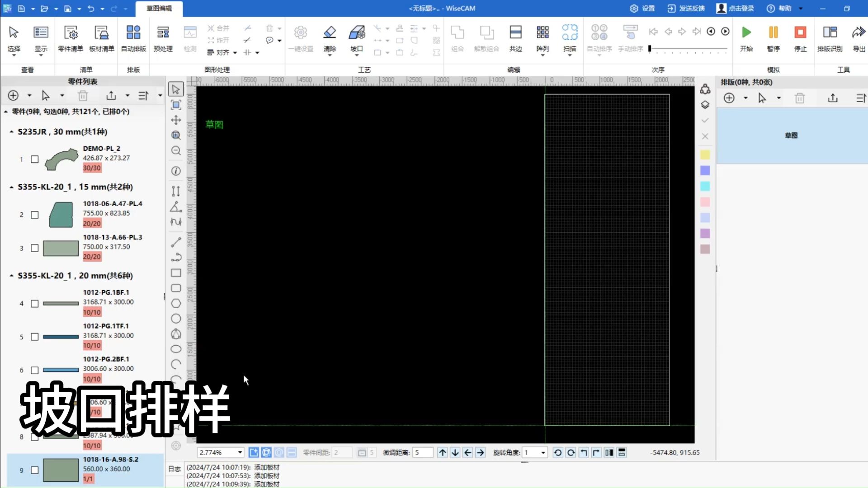Open the zoom percentage 2.774% dropdown
Image resolution: width=868 pixels, height=488 pixels.
240,452
